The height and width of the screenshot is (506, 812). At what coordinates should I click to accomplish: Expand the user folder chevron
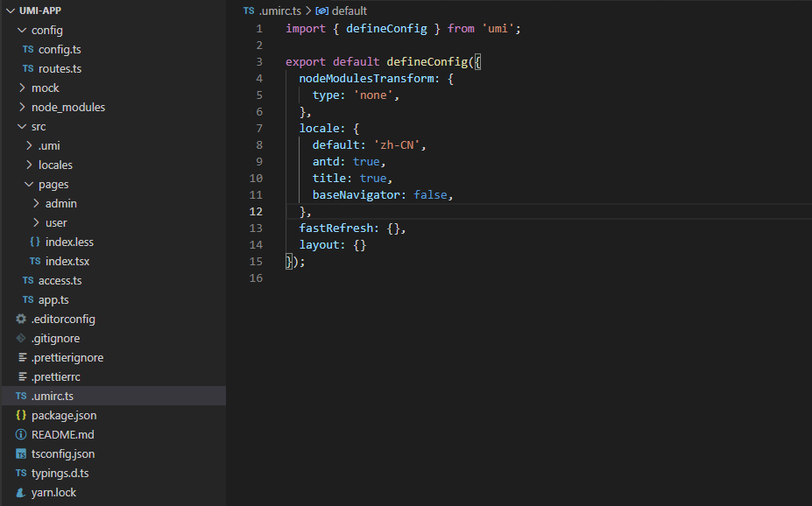pos(36,222)
